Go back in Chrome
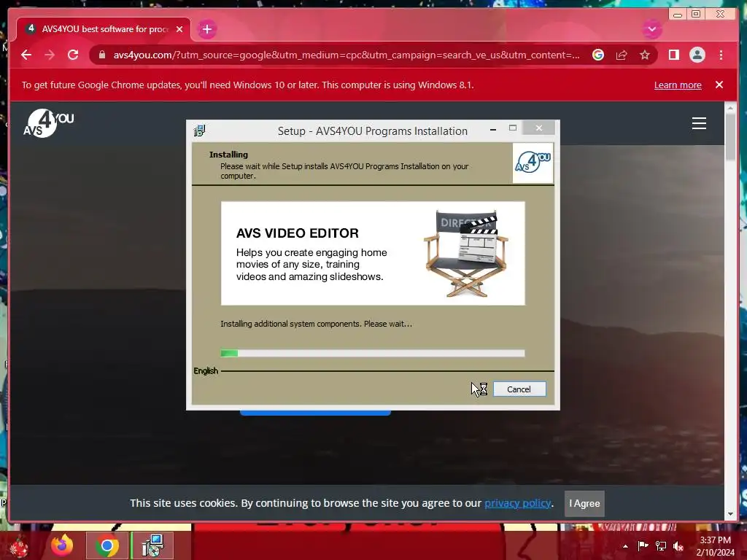Screen dimensions: 747x560 coord(26,55)
